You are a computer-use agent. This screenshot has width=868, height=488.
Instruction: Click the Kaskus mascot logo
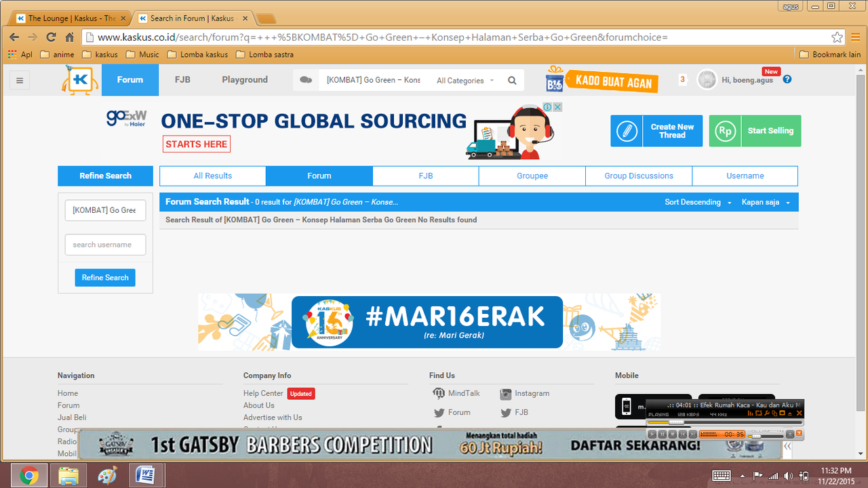(x=80, y=79)
